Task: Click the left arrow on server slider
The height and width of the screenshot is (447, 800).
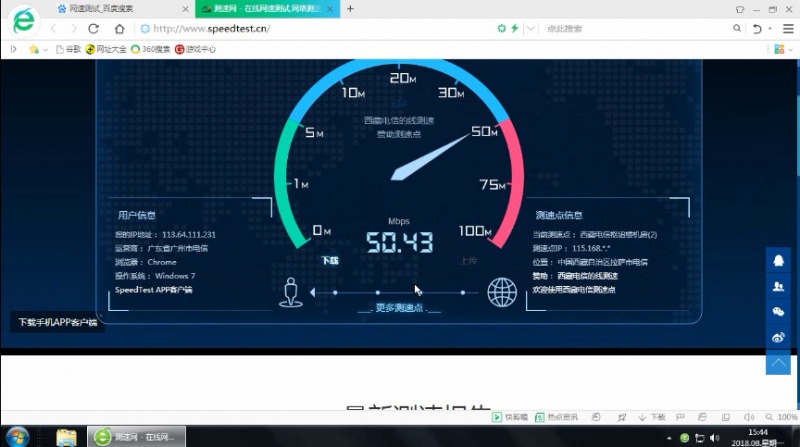Action: point(312,292)
